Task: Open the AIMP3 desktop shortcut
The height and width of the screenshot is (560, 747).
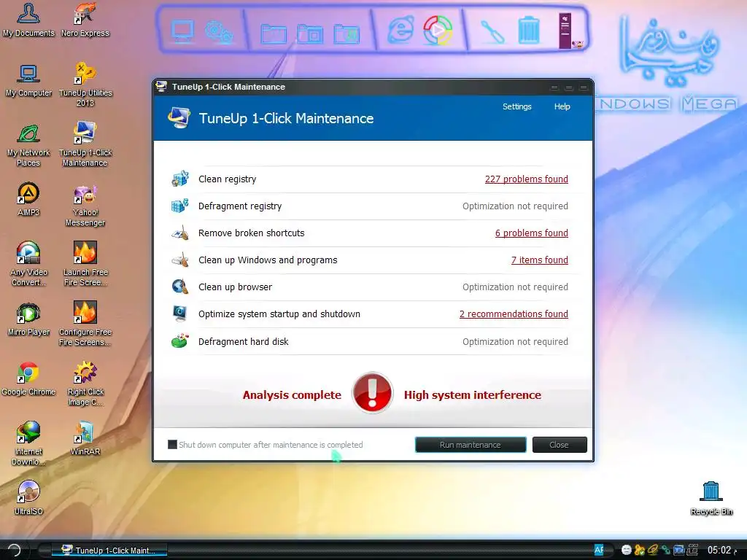Action: point(28,199)
